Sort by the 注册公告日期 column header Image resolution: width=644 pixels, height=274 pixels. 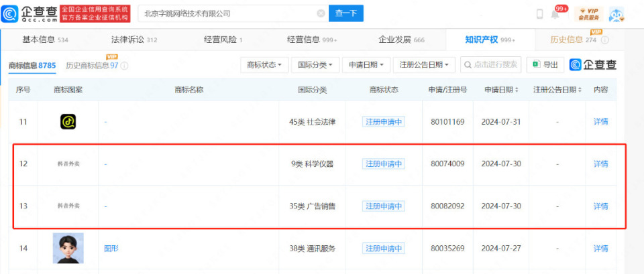coord(557,90)
